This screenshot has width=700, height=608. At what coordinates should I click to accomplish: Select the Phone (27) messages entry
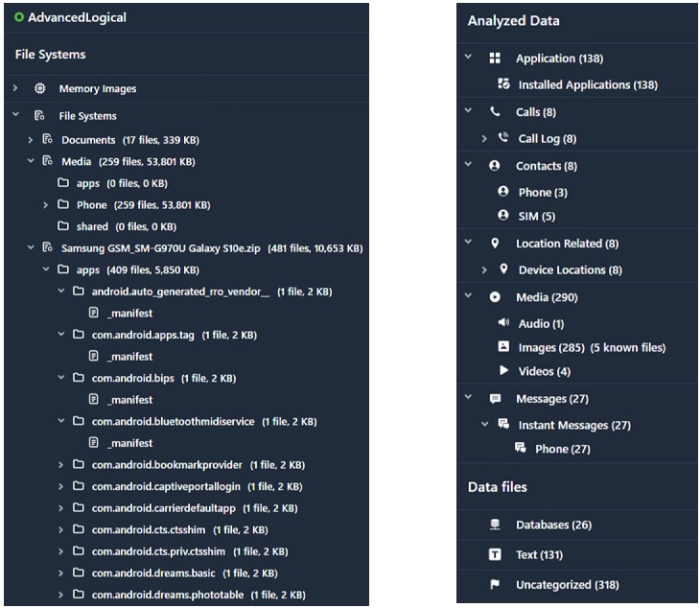562,449
